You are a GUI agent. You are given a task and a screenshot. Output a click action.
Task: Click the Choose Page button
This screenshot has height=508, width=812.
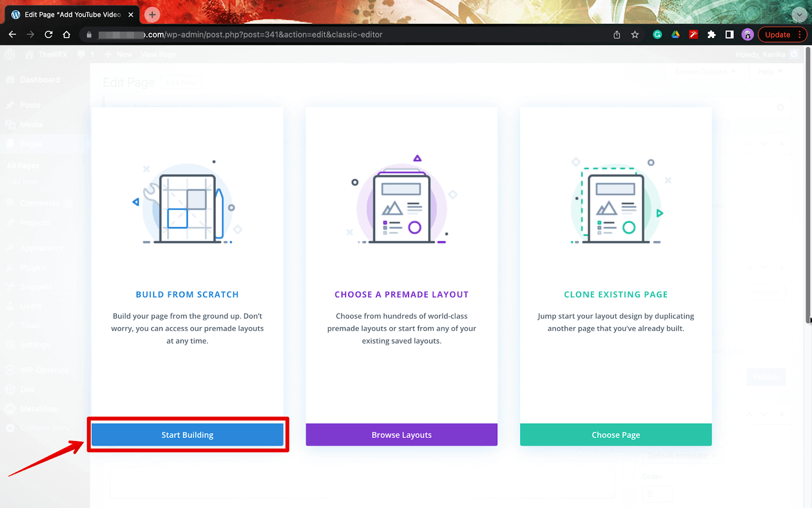tap(616, 435)
